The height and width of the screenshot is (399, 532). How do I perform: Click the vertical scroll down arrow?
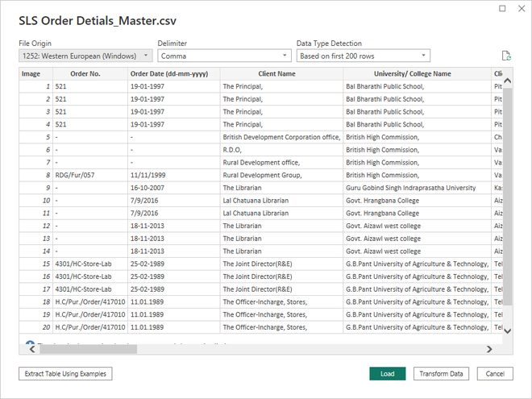click(507, 329)
